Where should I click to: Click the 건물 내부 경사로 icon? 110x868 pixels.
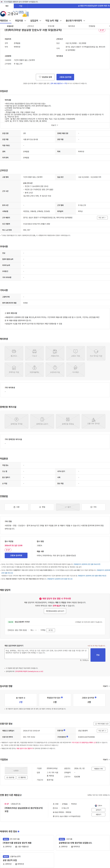click(93, 421)
